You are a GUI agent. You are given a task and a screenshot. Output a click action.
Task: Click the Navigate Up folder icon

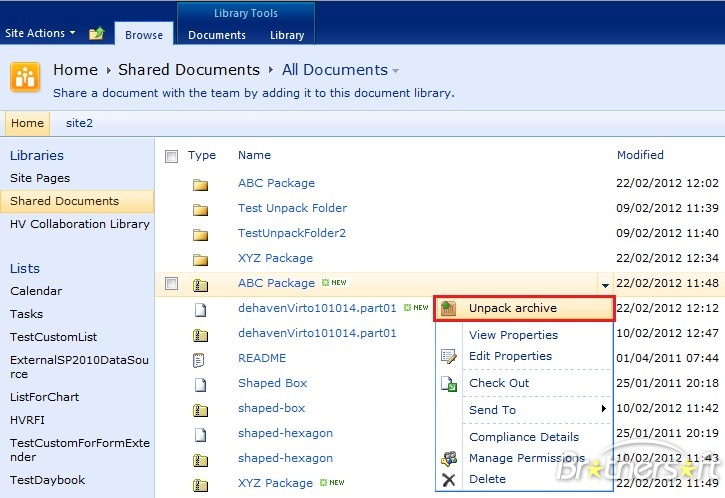tap(96, 34)
